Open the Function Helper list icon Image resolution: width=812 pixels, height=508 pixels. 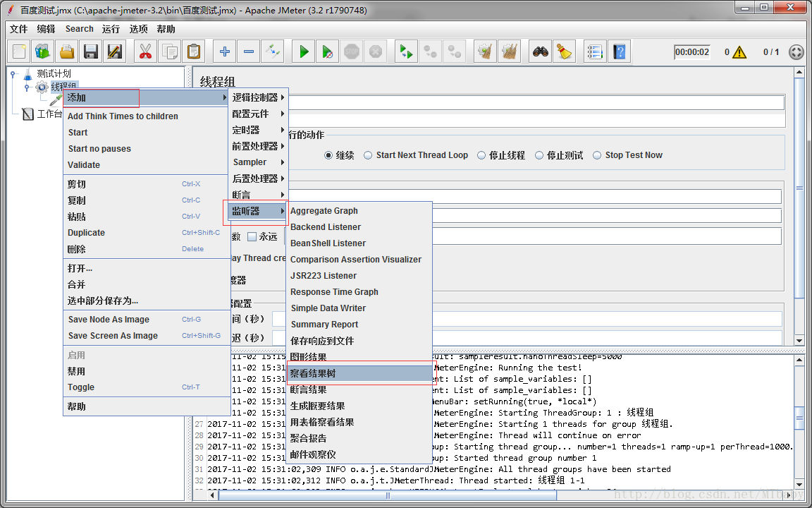click(x=595, y=52)
